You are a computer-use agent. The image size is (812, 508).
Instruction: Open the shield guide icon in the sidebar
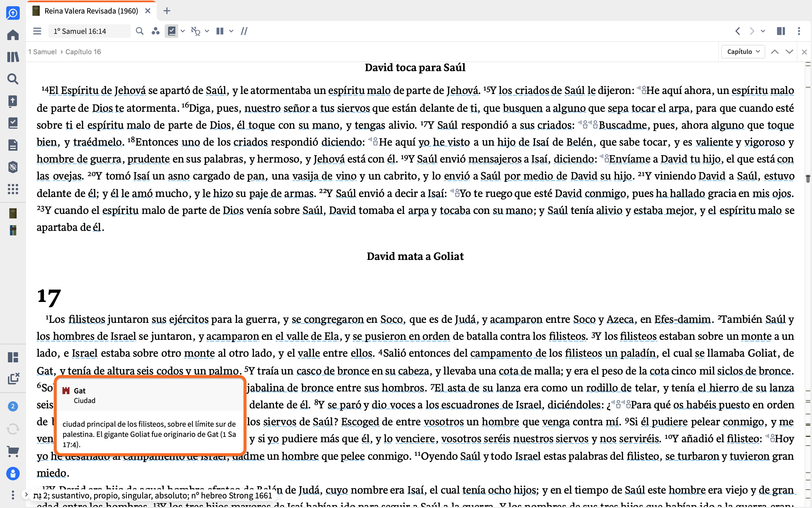click(x=13, y=167)
